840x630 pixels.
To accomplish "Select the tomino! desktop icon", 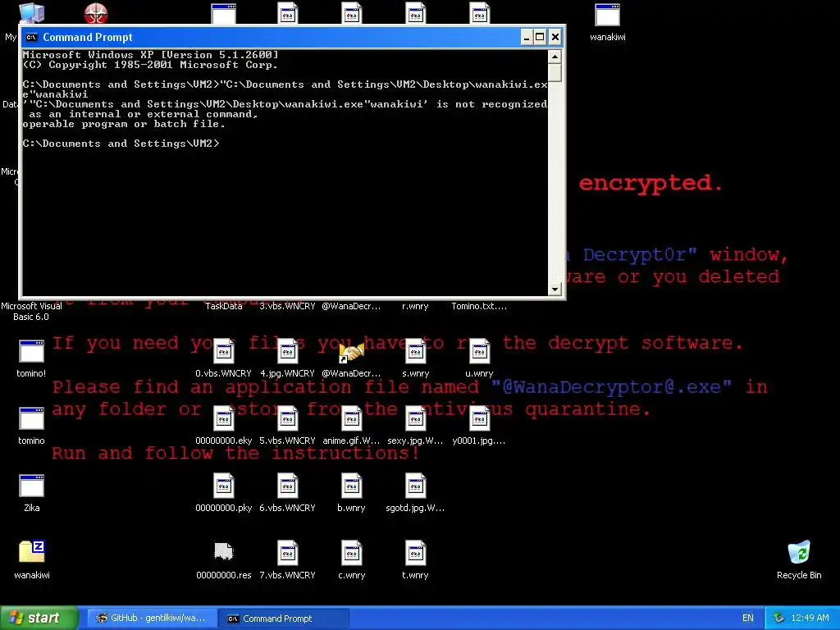I will coord(32,351).
